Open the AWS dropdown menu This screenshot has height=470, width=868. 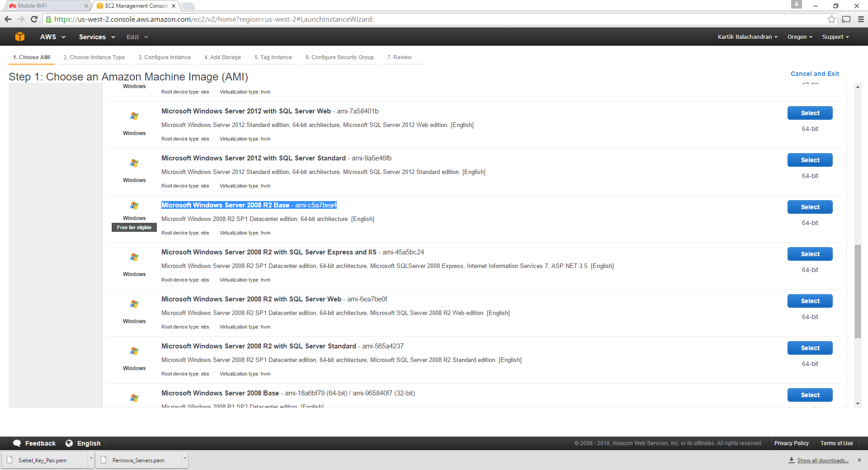[53, 37]
